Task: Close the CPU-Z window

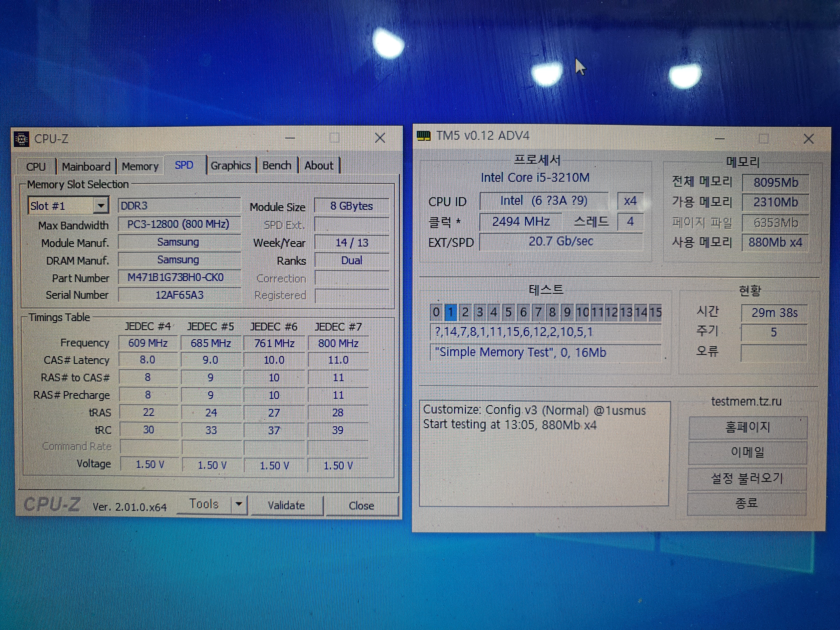Action: point(380,138)
